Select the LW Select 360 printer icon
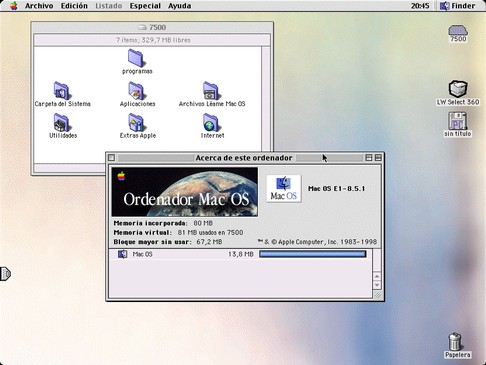The width and height of the screenshot is (486, 365). 458,89
